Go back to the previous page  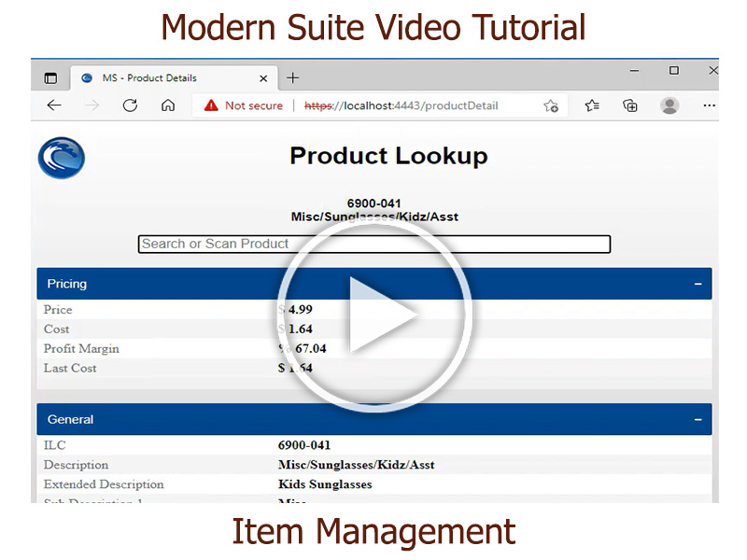[x=54, y=105]
